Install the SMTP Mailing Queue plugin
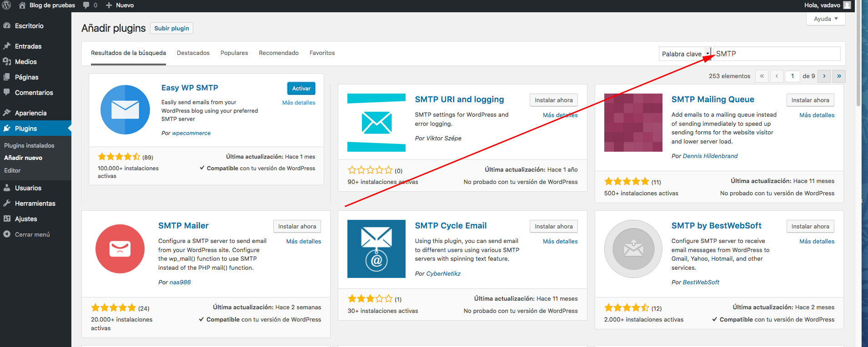Screen dimensions: 868x347 (x=810, y=100)
